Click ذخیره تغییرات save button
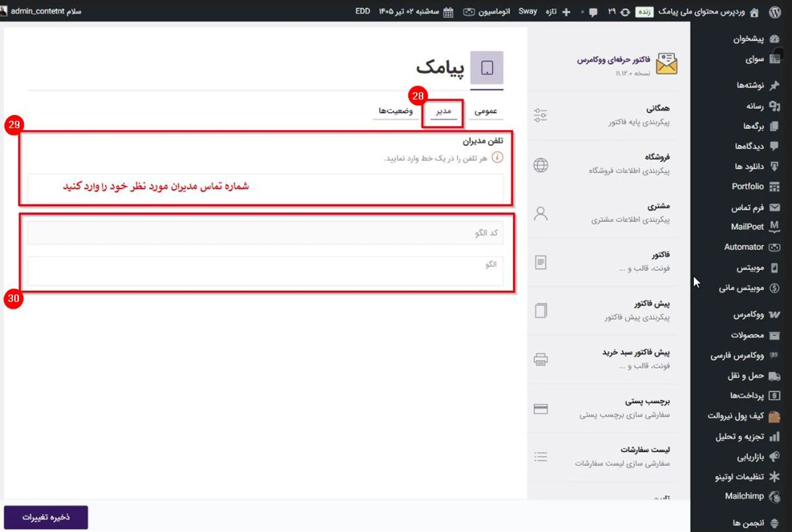Viewport: 792px width, 532px height. tap(46, 517)
